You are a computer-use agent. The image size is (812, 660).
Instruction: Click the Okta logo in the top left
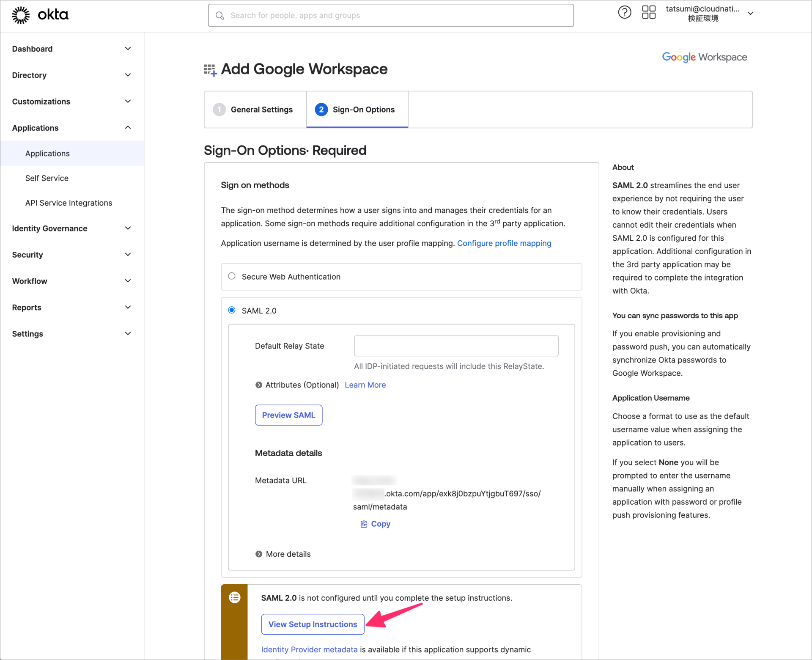click(x=40, y=15)
